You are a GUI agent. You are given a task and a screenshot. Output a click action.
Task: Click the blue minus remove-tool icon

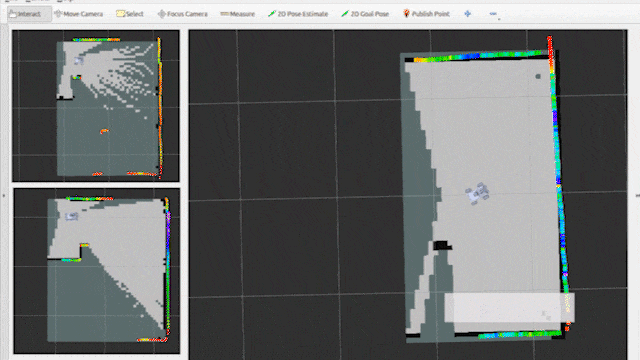[493, 14]
